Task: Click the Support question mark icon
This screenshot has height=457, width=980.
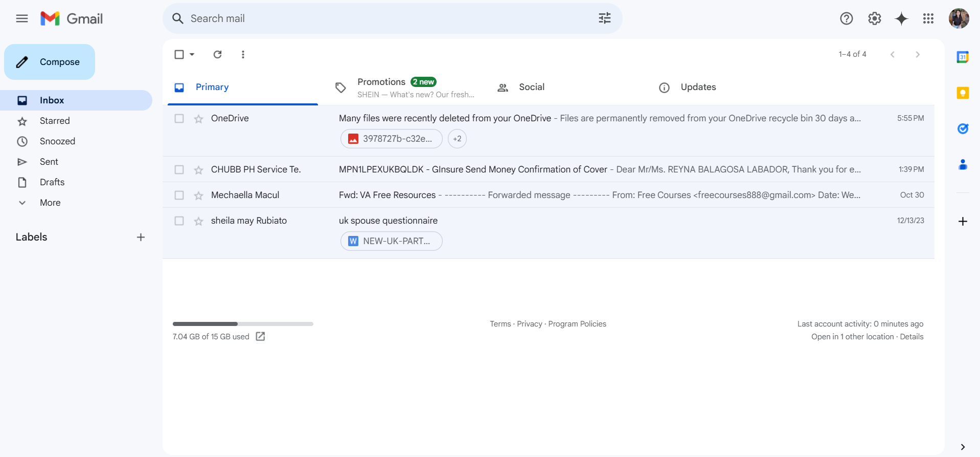Action: click(846, 19)
